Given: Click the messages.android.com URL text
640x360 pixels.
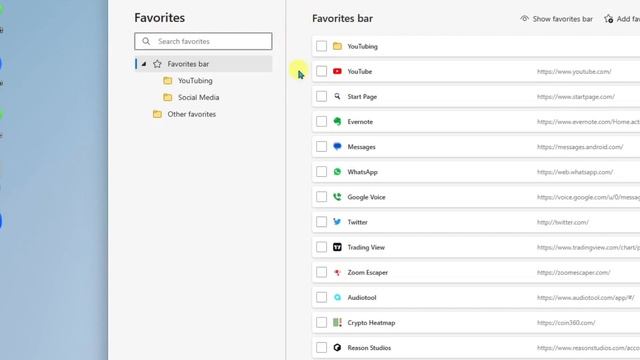Looking at the screenshot, I should pos(580,147).
